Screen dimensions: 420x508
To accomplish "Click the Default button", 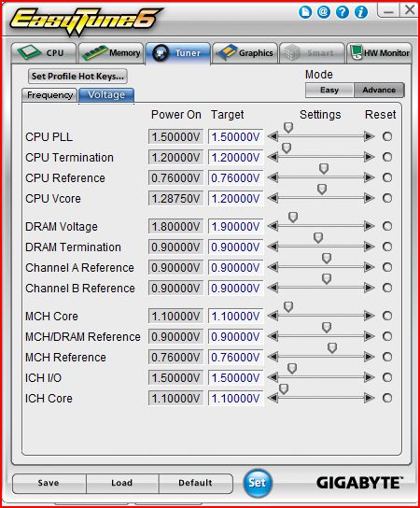I will (195, 483).
